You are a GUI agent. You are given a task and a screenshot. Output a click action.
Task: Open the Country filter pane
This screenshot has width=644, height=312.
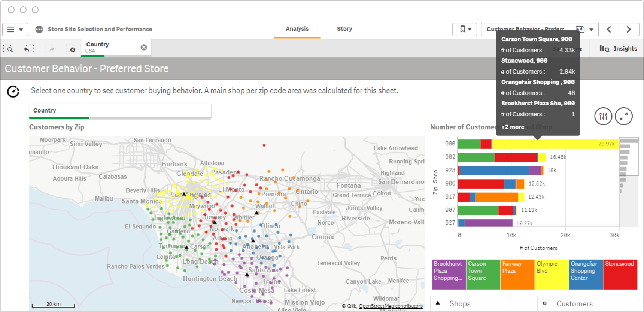coord(120,111)
